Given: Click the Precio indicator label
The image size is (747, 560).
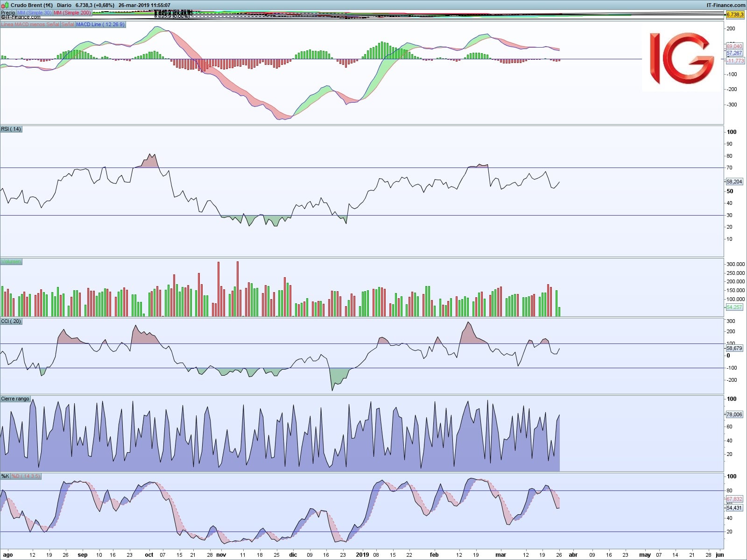Looking at the screenshot, I should (x=8, y=13).
